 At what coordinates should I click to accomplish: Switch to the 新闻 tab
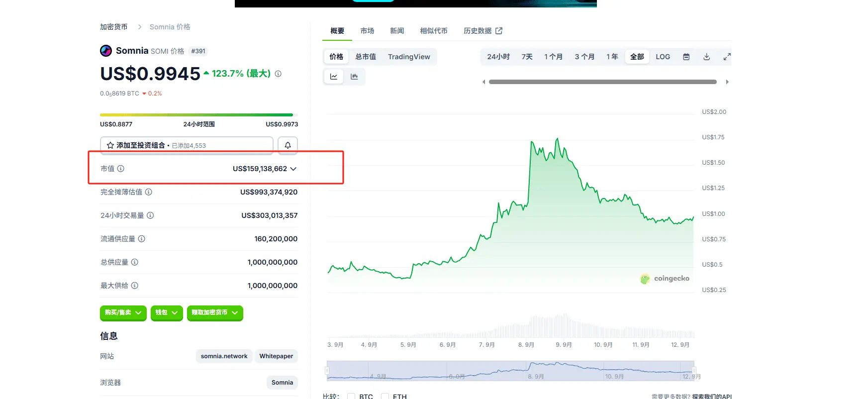pyautogui.click(x=397, y=31)
